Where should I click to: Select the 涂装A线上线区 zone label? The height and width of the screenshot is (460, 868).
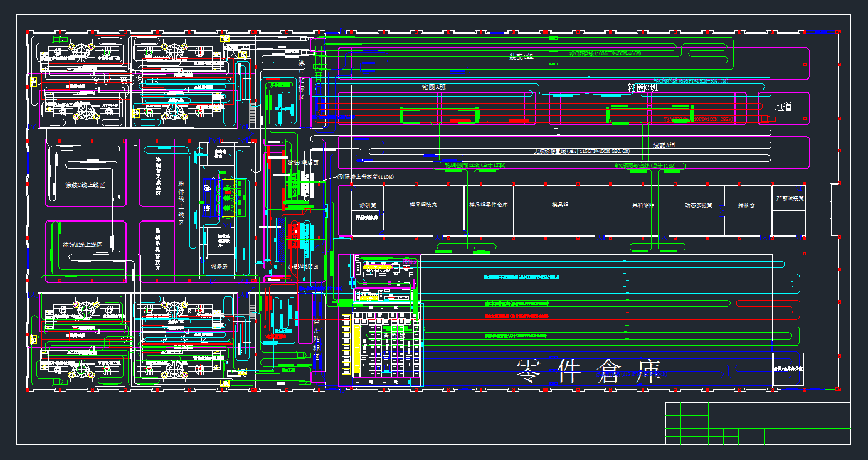click(x=82, y=245)
